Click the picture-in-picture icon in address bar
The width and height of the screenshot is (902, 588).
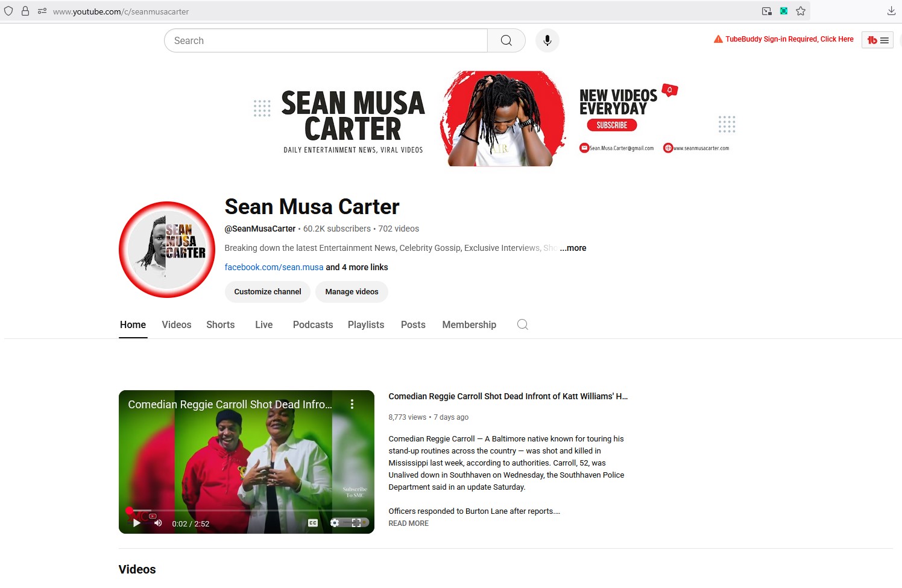(767, 11)
